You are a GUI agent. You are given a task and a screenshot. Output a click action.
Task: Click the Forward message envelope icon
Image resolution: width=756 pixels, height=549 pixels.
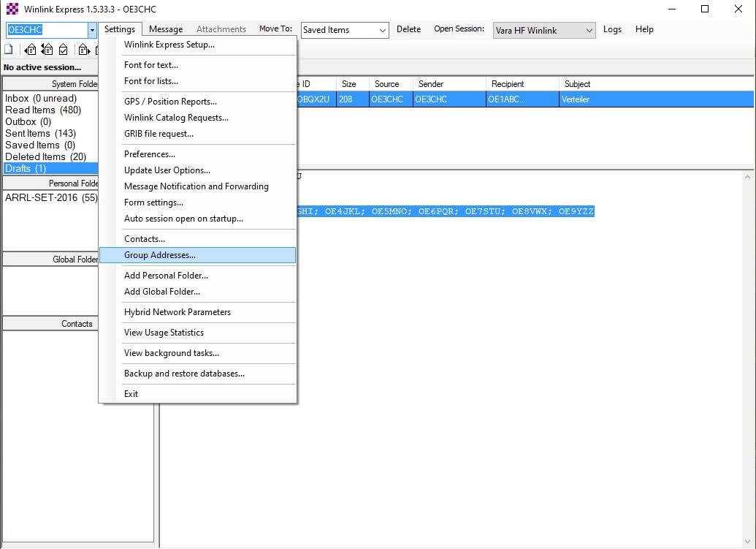84,49
